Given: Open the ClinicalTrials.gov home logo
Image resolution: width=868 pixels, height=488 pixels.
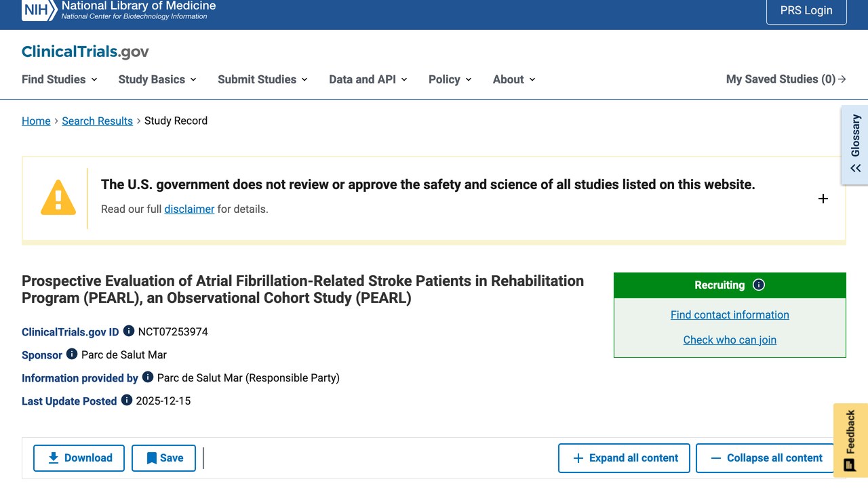Looking at the screenshot, I should click(x=85, y=52).
